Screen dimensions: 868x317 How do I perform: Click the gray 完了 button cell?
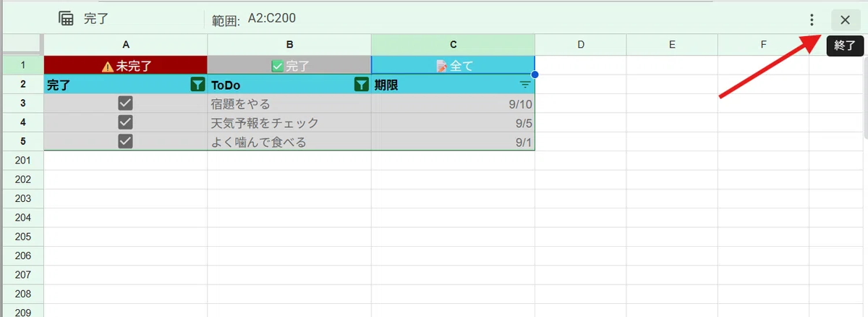(289, 65)
